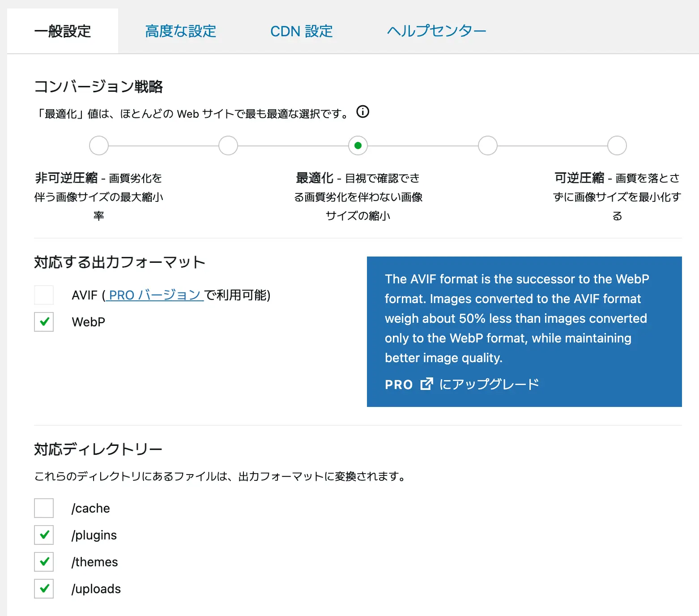Click the /plugins label
This screenshot has width=699, height=616.
click(94, 535)
